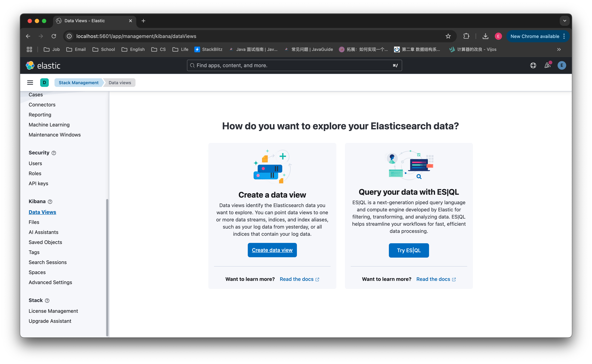This screenshot has height=364, width=592.
Task: Open the hamburger navigation menu
Action: tap(30, 83)
